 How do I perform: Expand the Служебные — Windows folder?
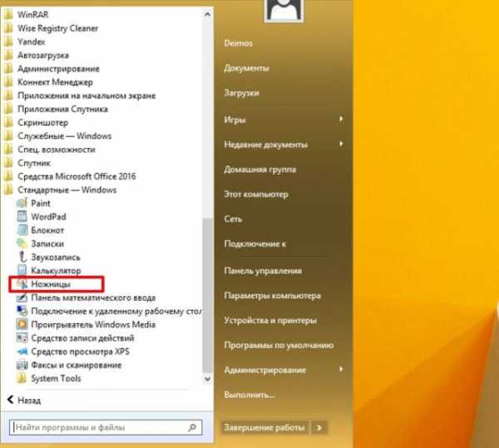coord(65,136)
